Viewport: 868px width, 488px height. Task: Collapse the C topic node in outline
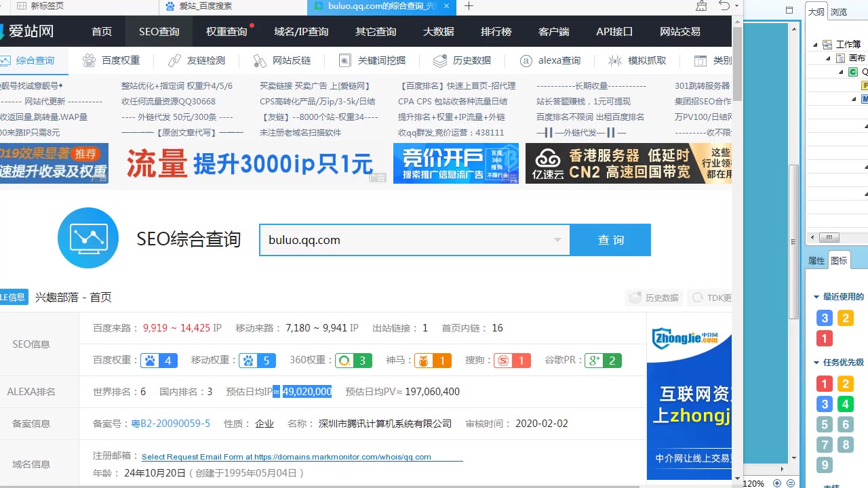point(842,72)
